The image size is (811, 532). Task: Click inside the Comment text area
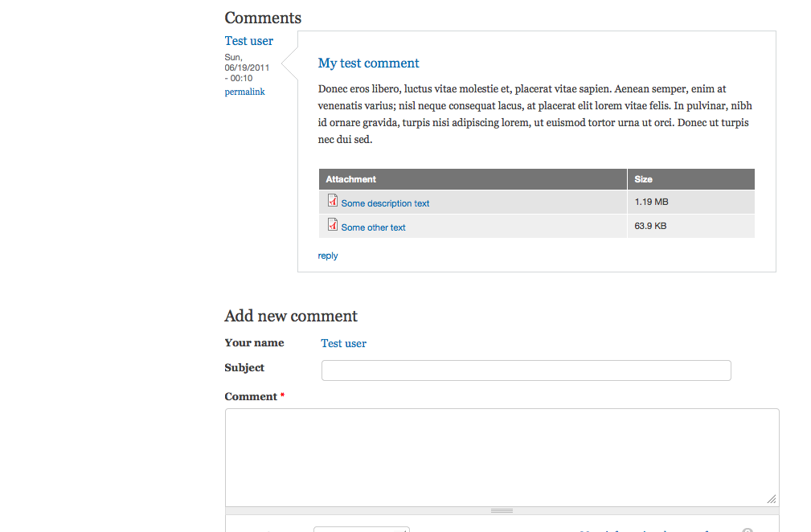point(502,456)
